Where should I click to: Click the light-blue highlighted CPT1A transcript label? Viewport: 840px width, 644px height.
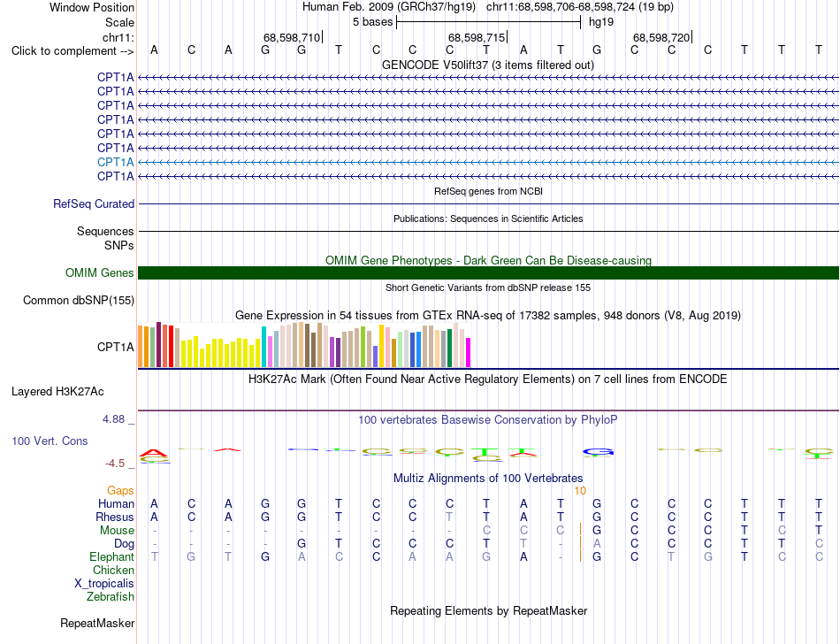(115, 162)
